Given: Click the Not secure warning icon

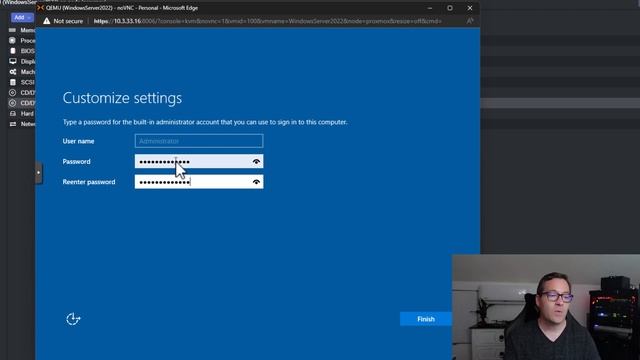Looking at the screenshot, I should (47, 21).
